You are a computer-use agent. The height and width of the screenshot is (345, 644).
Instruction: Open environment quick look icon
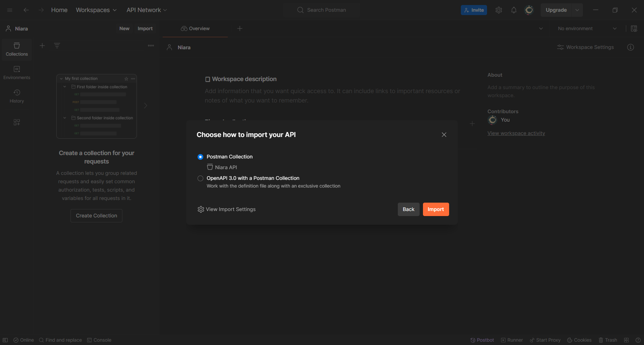tap(634, 28)
